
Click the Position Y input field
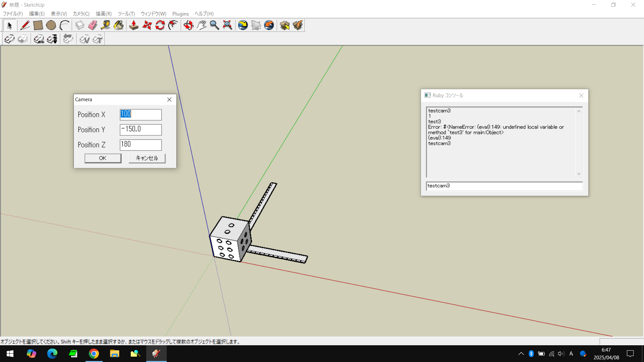[141, 130]
